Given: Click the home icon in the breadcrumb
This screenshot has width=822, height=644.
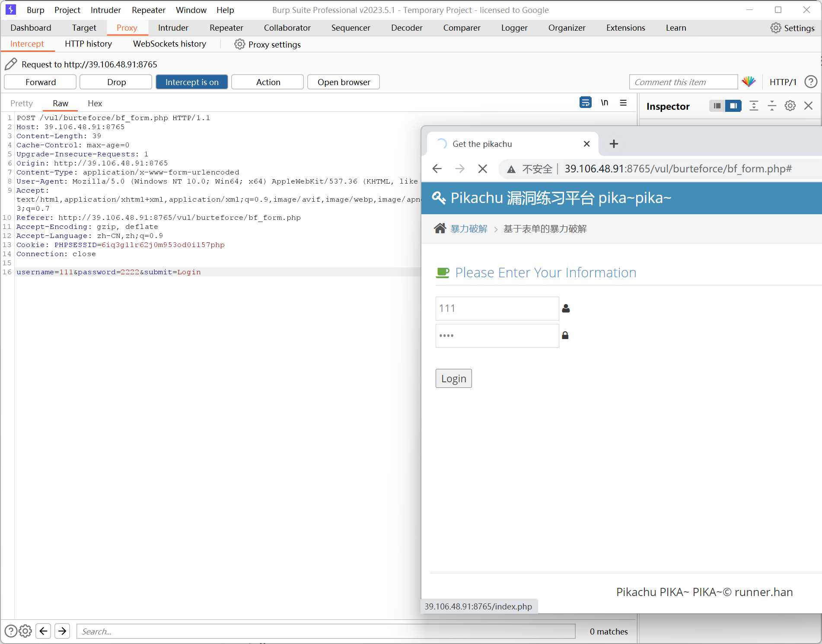Looking at the screenshot, I should [x=440, y=228].
